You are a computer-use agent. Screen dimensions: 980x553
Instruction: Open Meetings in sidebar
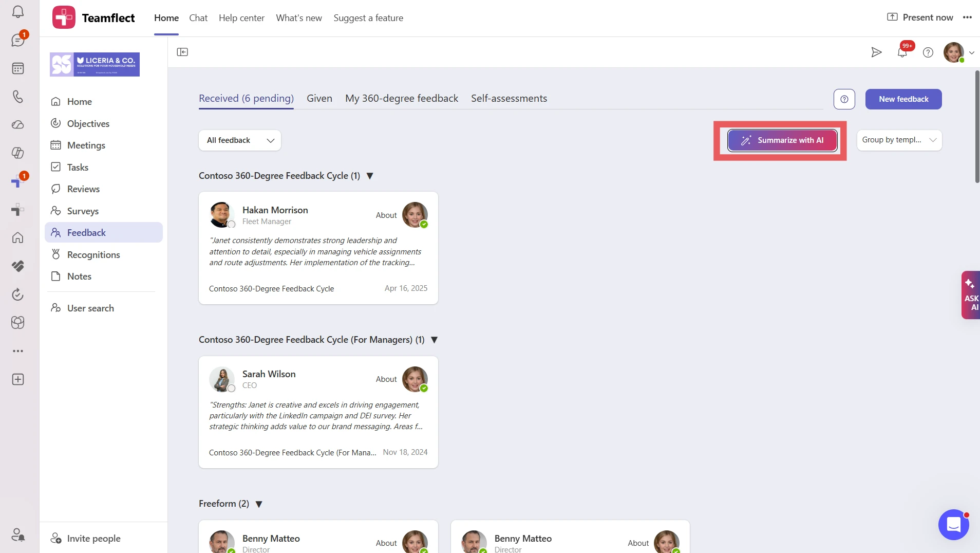coord(104,145)
